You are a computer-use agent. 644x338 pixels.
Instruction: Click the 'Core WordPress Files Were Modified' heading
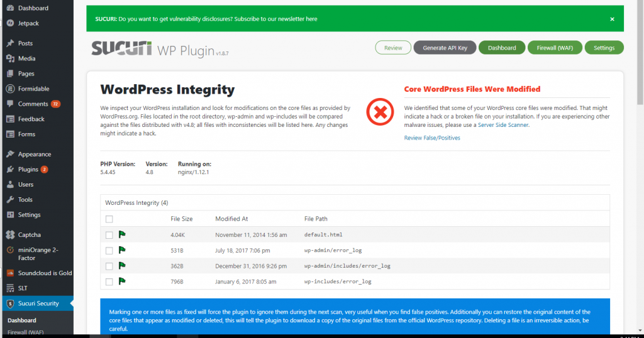coord(472,89)
